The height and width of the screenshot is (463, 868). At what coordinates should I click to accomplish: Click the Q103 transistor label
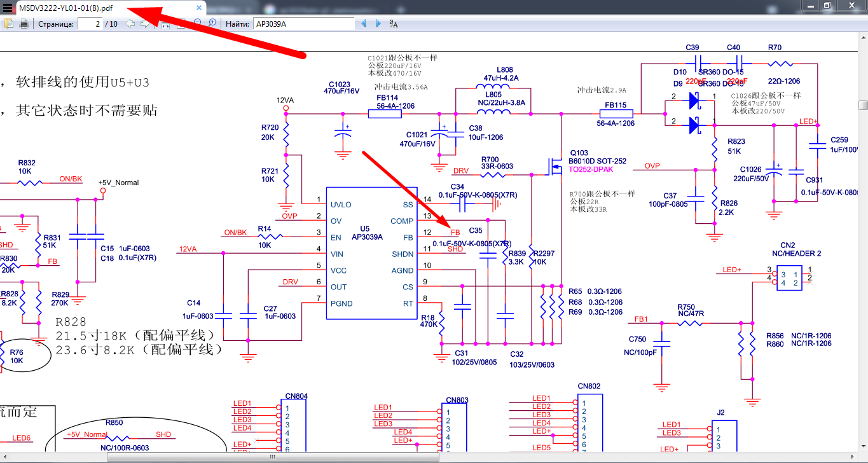click(x=579, y=153)
